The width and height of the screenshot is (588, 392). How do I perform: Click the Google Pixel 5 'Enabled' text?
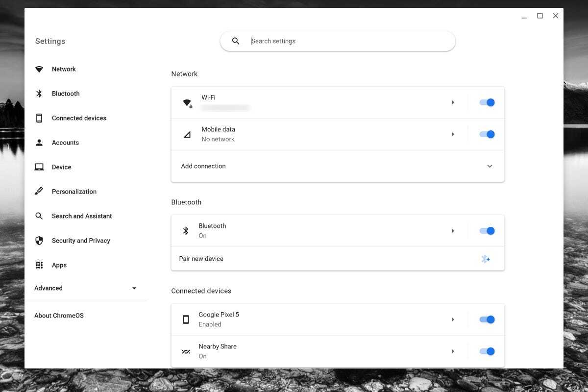[x=210, y=324]
